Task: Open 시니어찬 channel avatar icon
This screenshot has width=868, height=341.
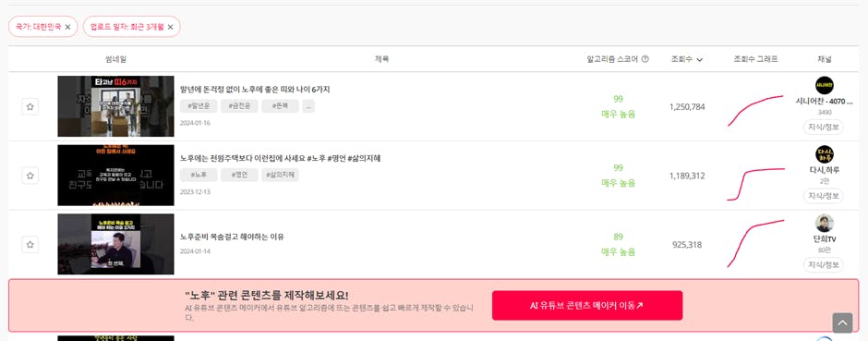Action: click(x=825, y=85)
